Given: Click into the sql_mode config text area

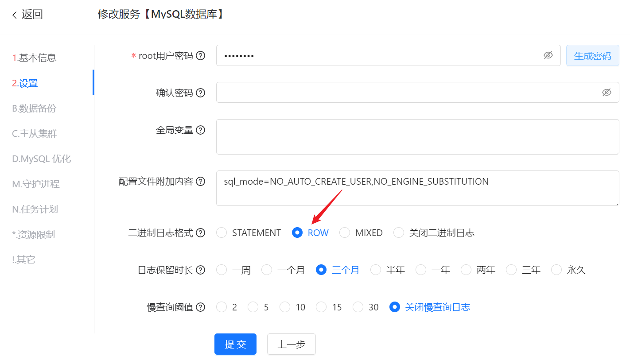Looking at the screenshot, I should point(418,188).
